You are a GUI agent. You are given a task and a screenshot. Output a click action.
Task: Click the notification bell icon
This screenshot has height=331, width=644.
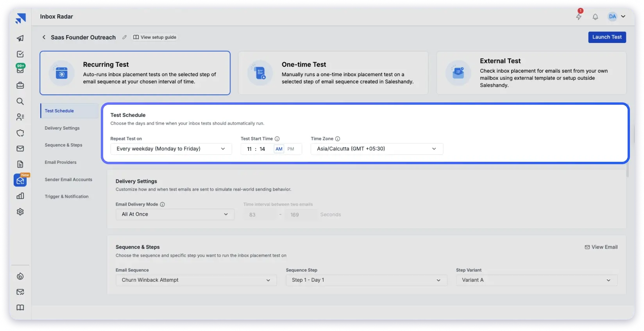(595, 17)
